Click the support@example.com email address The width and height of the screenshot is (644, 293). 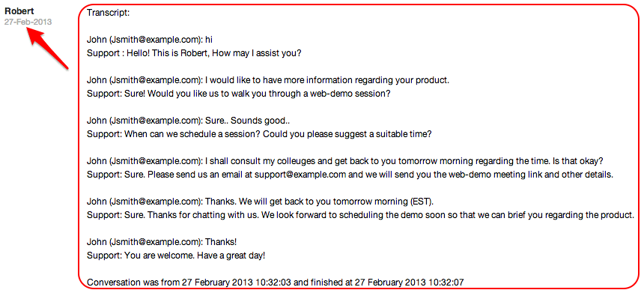[x=300, y=175]
